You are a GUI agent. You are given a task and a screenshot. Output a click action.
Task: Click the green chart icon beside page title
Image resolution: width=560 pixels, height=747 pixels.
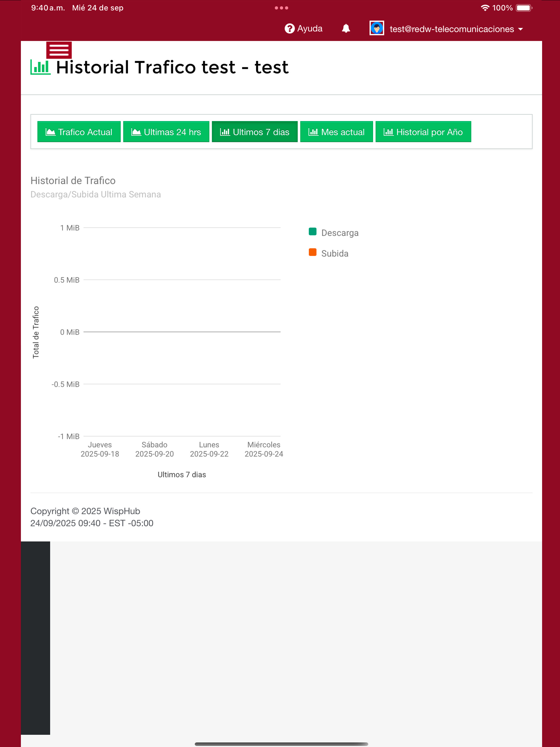pos(40,67)
